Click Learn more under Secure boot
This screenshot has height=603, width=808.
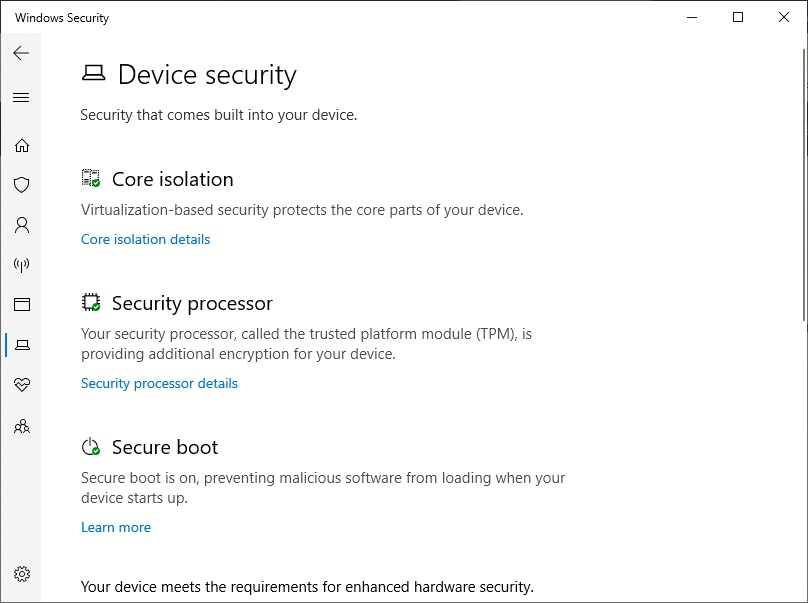click(x=116, y=528)
